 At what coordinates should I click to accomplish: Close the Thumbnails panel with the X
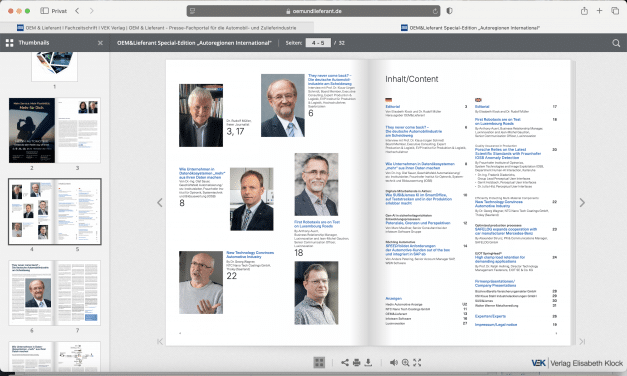(x=100, y=43)
